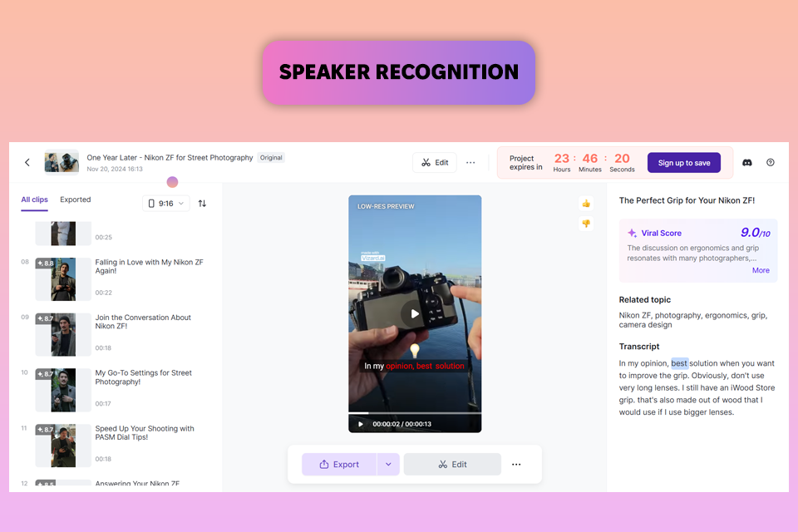Screen dimensions: 798x532
Task: Click the sort order arrows icon
Action: tap(202, 203)
